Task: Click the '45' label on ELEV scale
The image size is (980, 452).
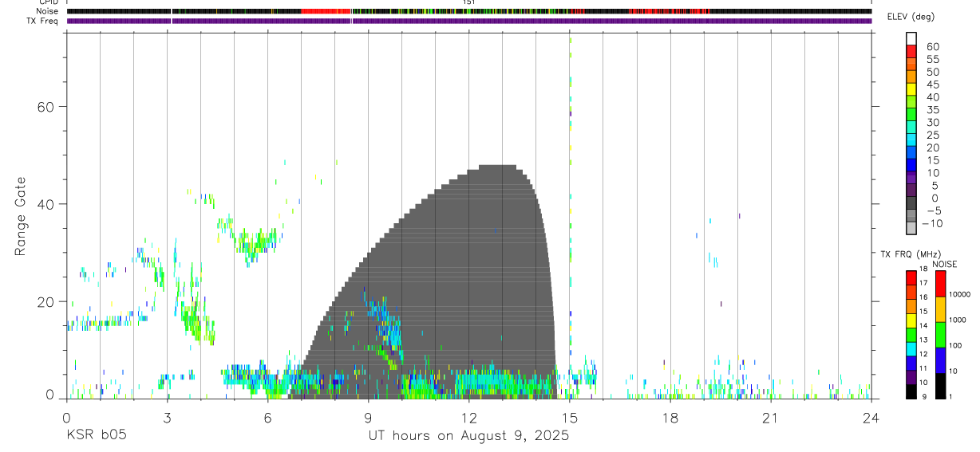Action: click(931, 85)
